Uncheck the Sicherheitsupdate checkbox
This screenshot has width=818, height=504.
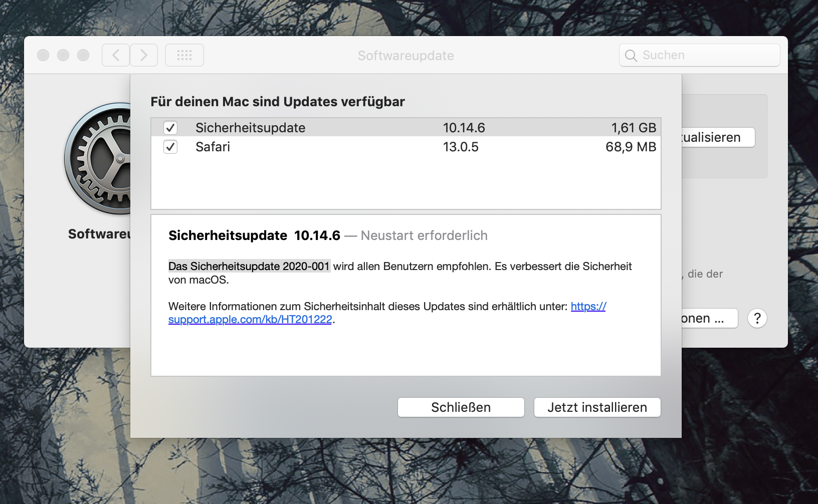(170, 128)
